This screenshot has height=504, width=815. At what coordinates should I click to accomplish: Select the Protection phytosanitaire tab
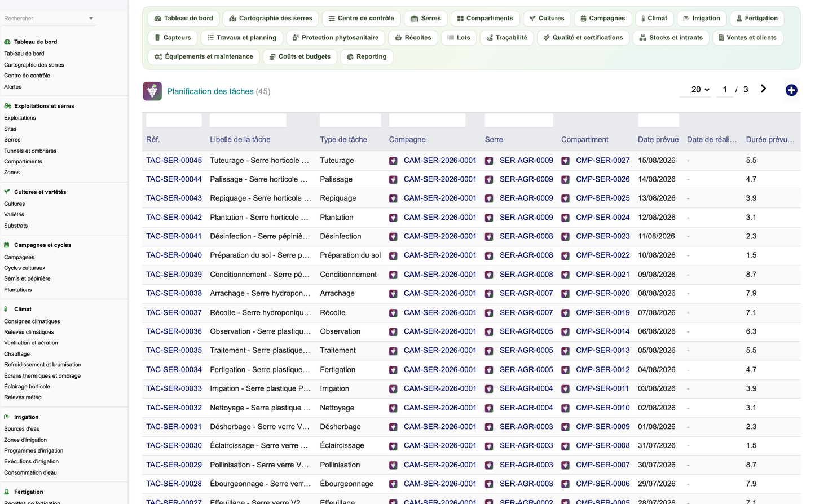336,38
